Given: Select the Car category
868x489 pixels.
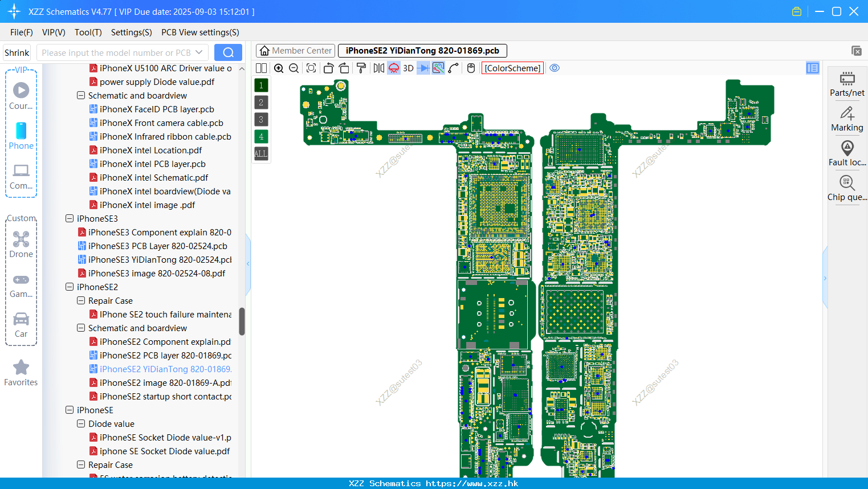Looking at the screenshot, I should [21, 325].
